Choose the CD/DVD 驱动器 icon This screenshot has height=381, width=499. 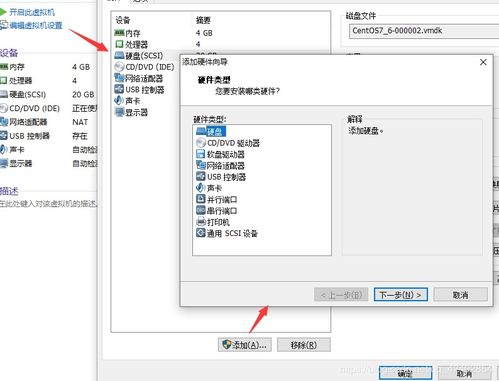[201, 143]
